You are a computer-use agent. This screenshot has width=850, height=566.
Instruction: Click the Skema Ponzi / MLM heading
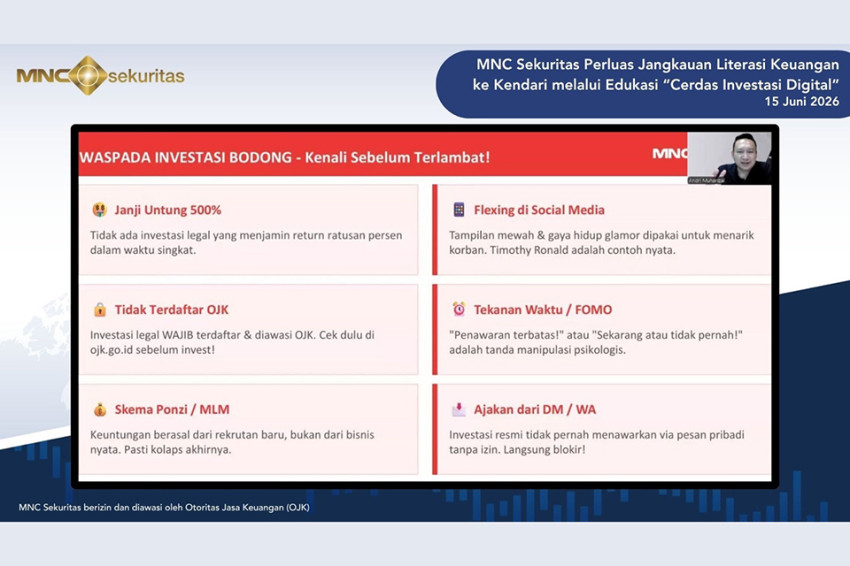[x=172, y=409]
